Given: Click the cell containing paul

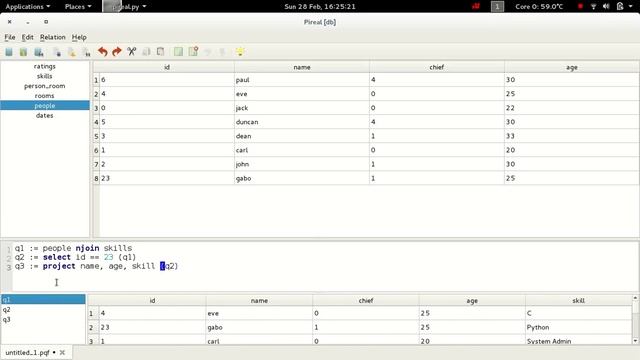Looking at the screenshot, I should (302, 80).
